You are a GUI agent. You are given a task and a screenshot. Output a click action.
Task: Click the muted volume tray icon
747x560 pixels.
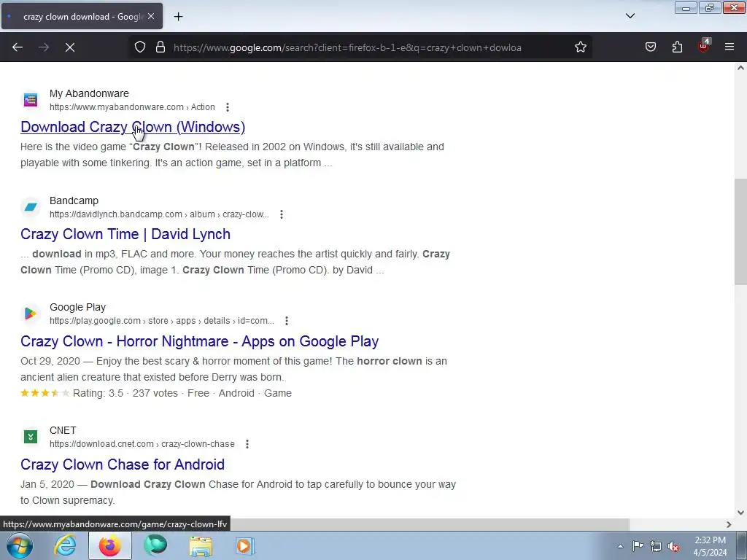tap(673, 546)
